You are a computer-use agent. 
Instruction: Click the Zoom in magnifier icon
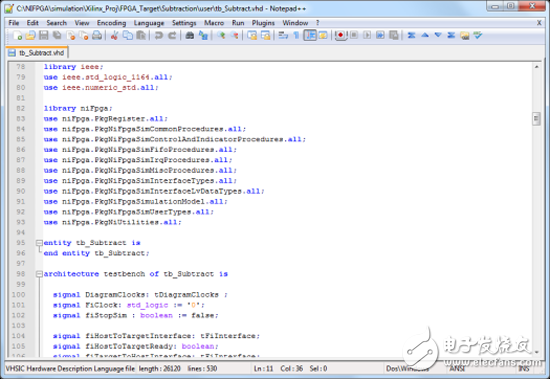pyautogui.click(x=221, y=35)
